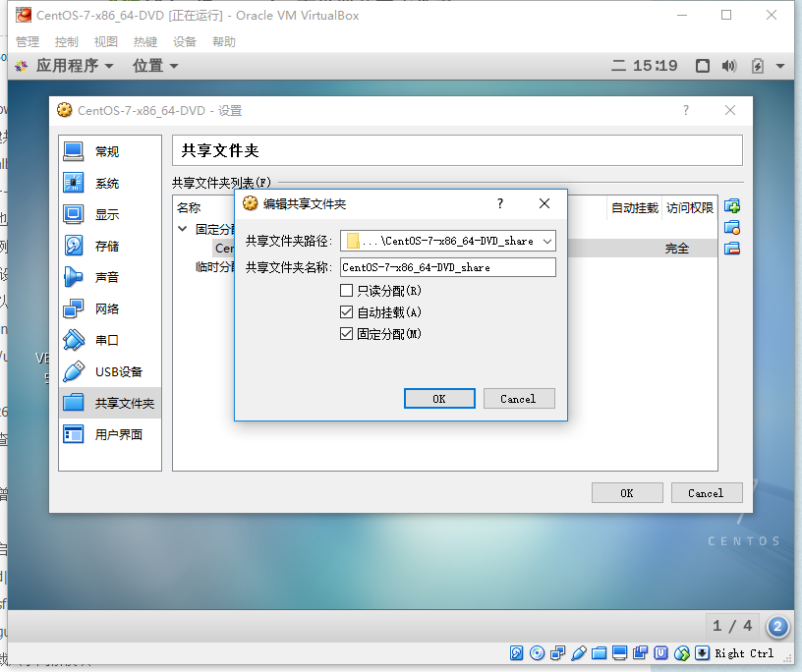
Task: Click the 完全 access cell
Action: pyautogui.click(x=676, y=249)
